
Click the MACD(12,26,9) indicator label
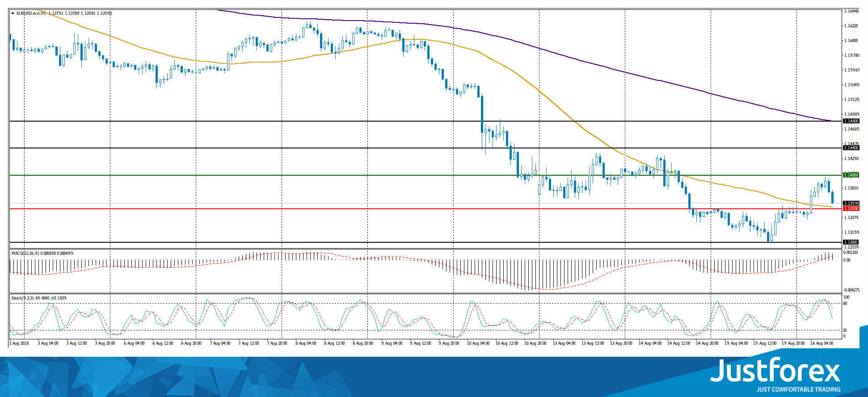[x=26, y=253]
